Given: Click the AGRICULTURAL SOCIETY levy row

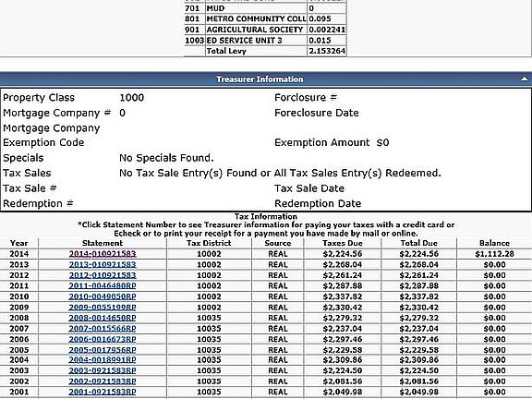Looking at the screenshot, I should click(265, 30).
